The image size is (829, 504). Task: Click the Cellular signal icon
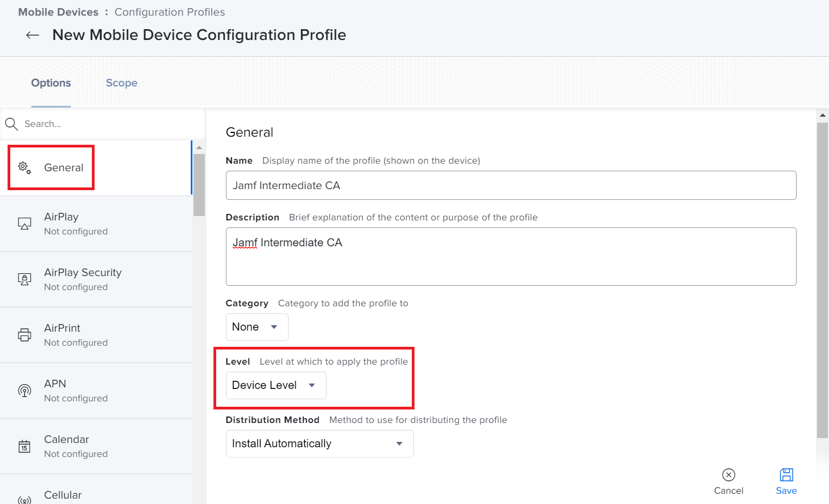point(24,500)
